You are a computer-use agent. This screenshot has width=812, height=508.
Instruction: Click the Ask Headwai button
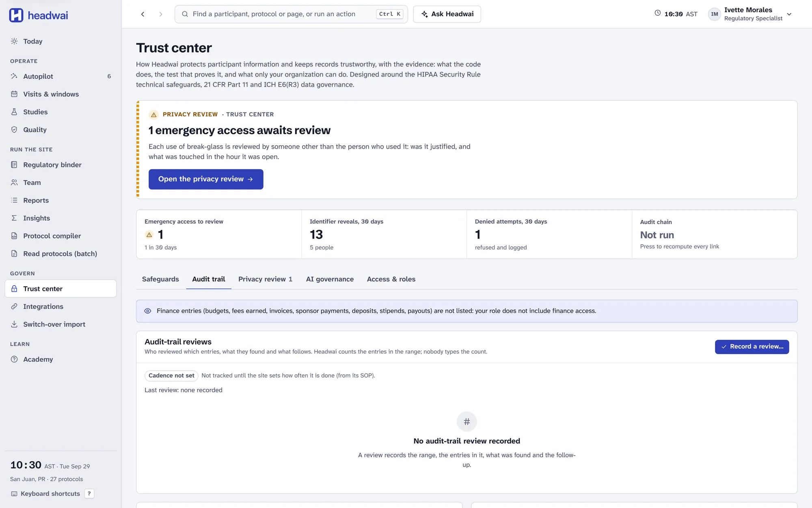(447, 14)
